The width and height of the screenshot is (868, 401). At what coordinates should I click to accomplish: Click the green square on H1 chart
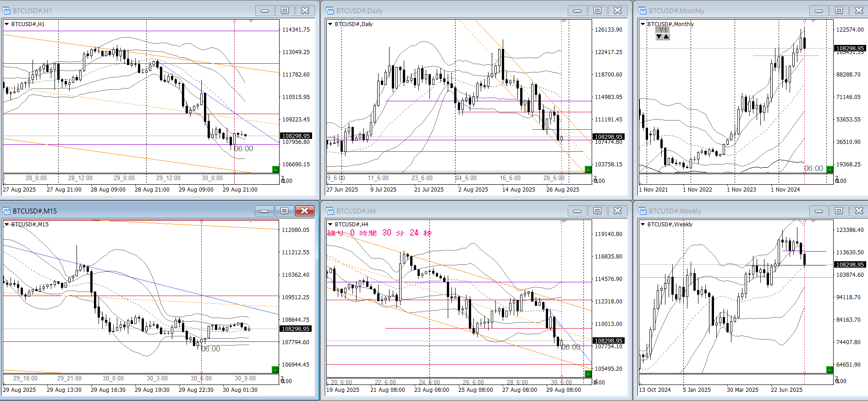click(275, 170)
